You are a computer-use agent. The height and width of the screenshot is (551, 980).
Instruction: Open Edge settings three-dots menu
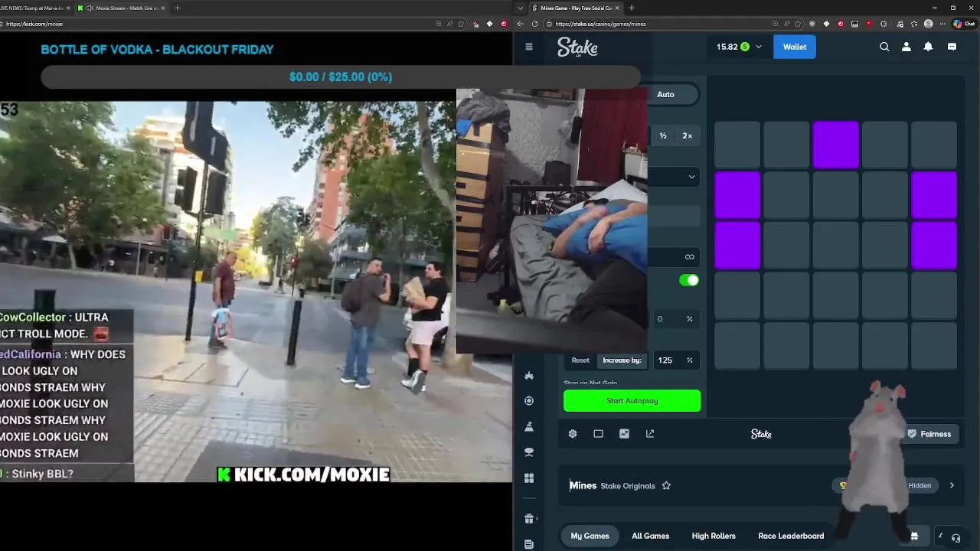(x=942, y=24)
